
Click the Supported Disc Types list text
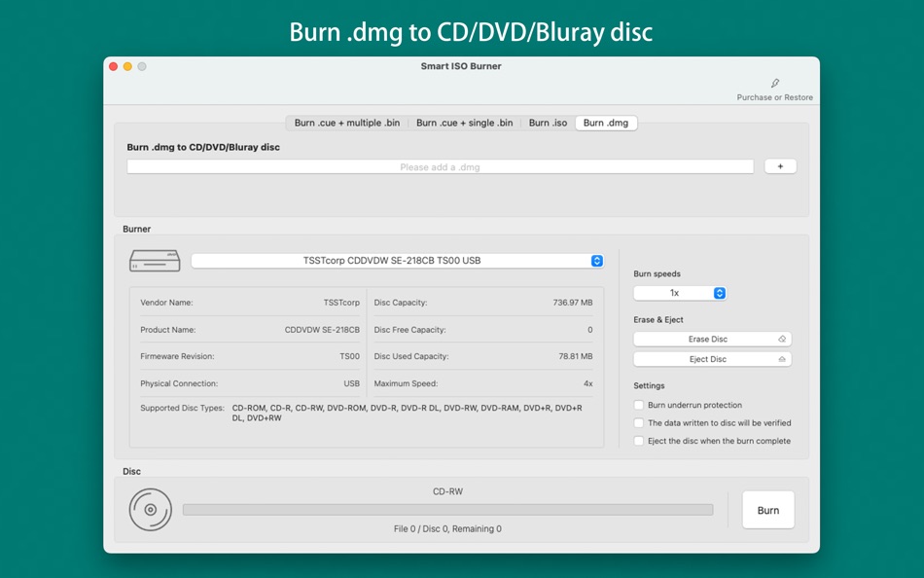(407, 413)
